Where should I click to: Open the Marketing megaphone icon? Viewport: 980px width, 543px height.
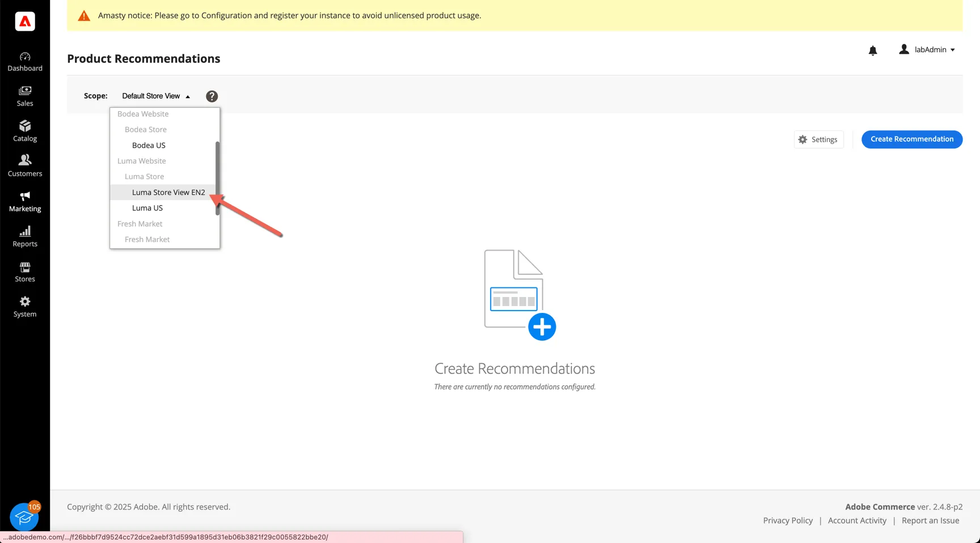(x=25, y=196)
